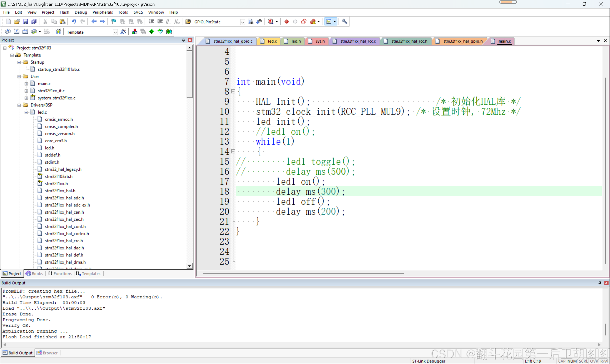Screen dimensions: 610x364
Task: Start the debug session with the magnifier d icon
Action: [271, 22]
